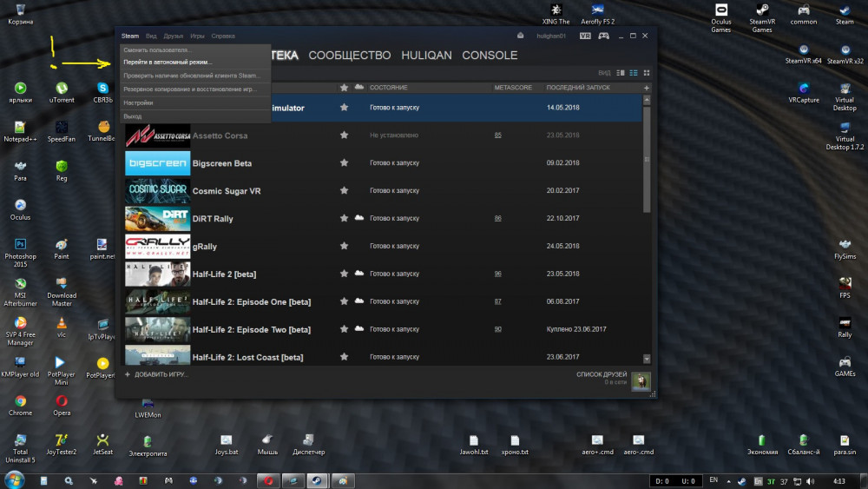
Task: Choose Выход from Steam menu
Action: click(x=194, y=116)
